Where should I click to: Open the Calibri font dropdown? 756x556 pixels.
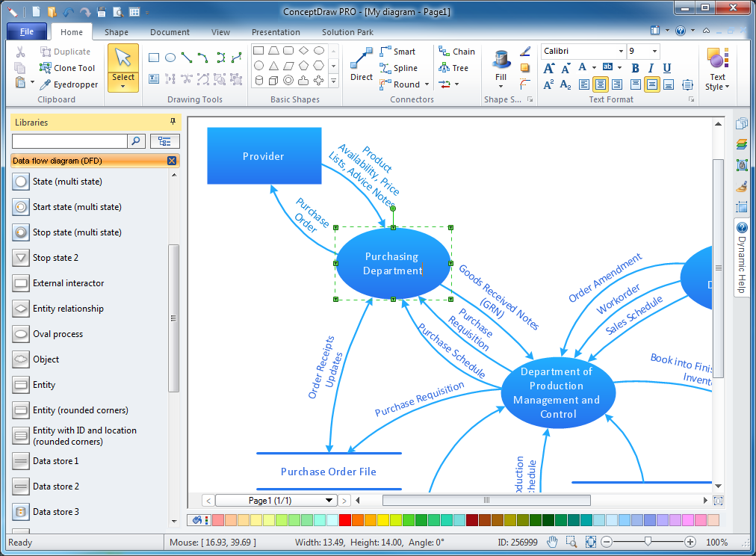point(621,51)
